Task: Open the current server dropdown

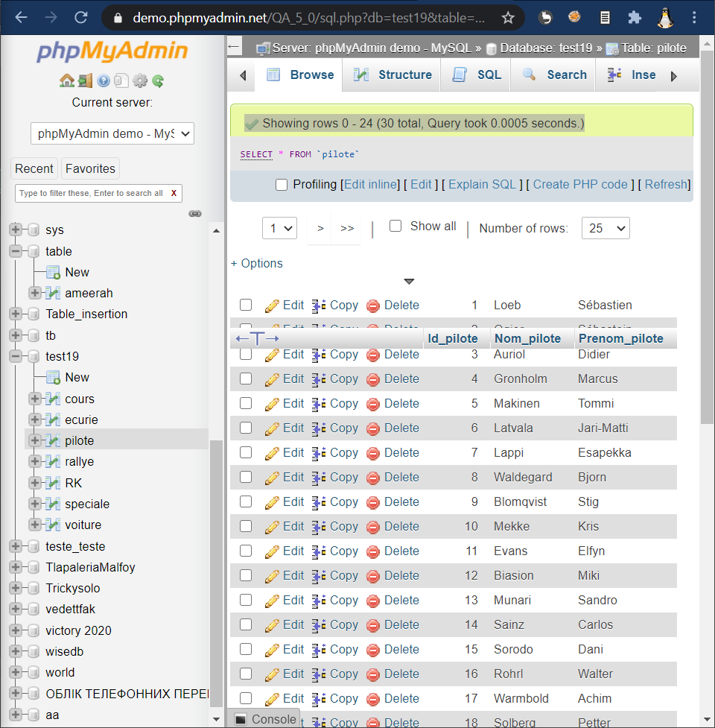Action: pos(112,133)
